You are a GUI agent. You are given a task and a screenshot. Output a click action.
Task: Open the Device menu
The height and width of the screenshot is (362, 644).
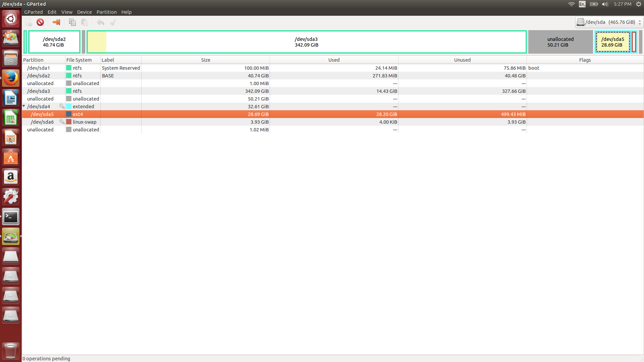click(x=84, y=12)
